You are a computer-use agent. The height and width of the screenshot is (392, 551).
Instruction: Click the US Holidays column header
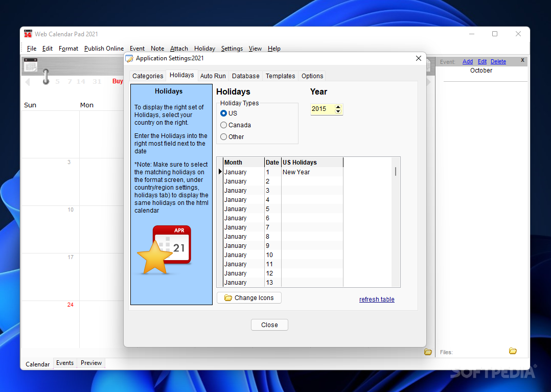[312, 163]
